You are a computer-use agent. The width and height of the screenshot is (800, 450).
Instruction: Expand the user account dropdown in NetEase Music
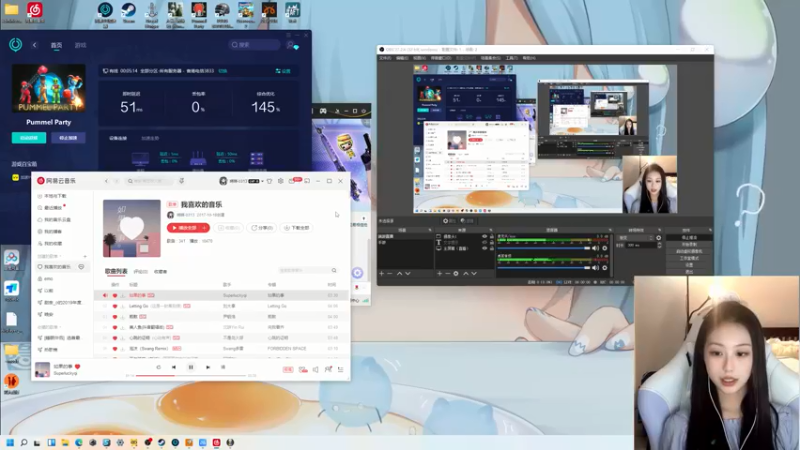pyautogui.click(x=262, y=181)
